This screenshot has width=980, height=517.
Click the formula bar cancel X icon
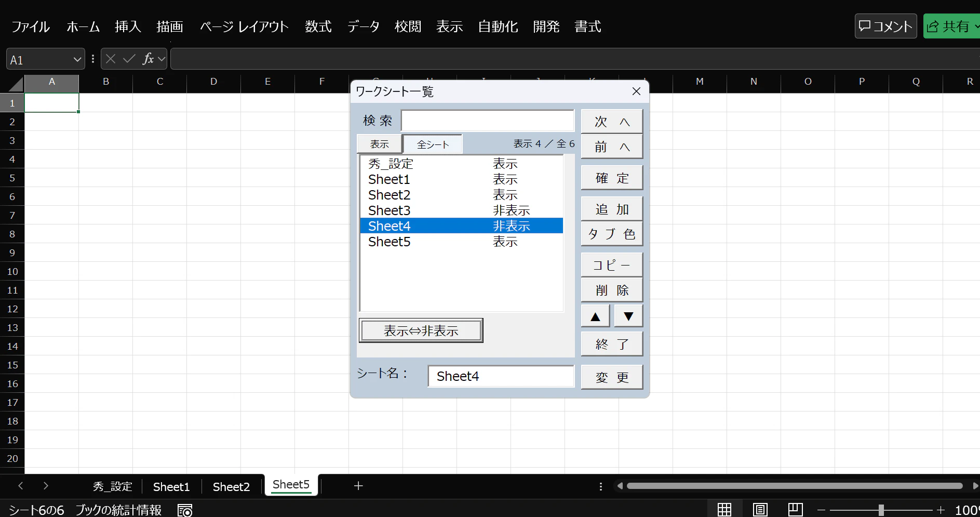pyautogui.click(x=111, y=59)
